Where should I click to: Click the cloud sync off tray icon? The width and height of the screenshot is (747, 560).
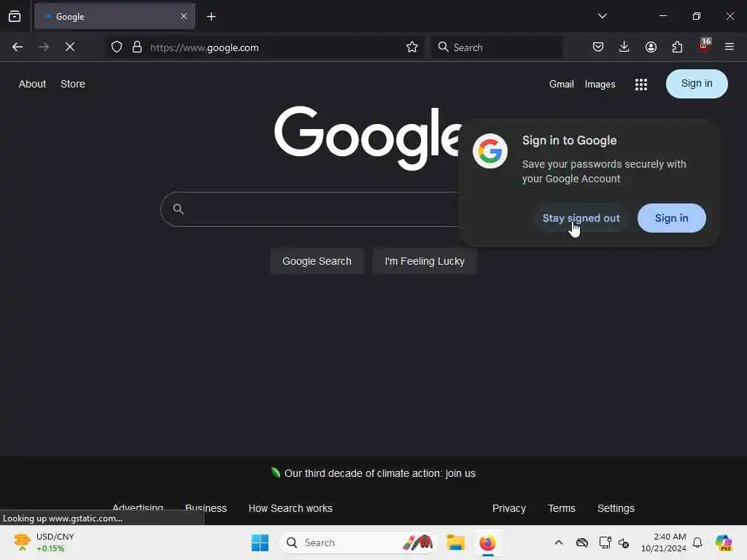coord(581,542)
